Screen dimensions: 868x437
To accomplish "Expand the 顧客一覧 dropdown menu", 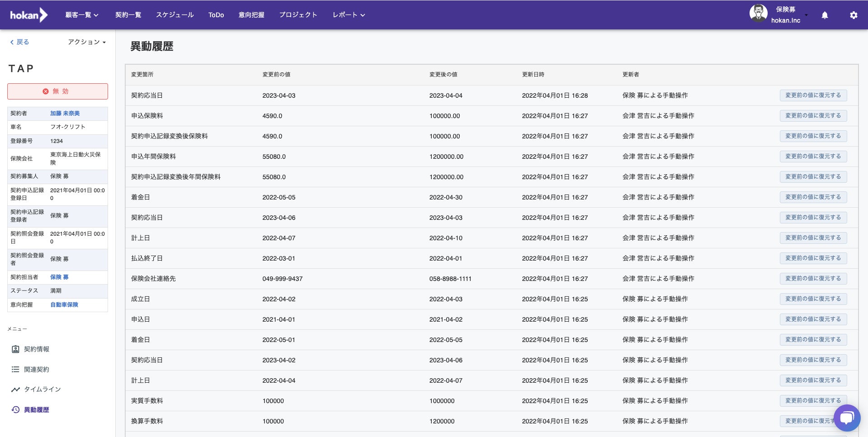I will click(x=82, y=15).
